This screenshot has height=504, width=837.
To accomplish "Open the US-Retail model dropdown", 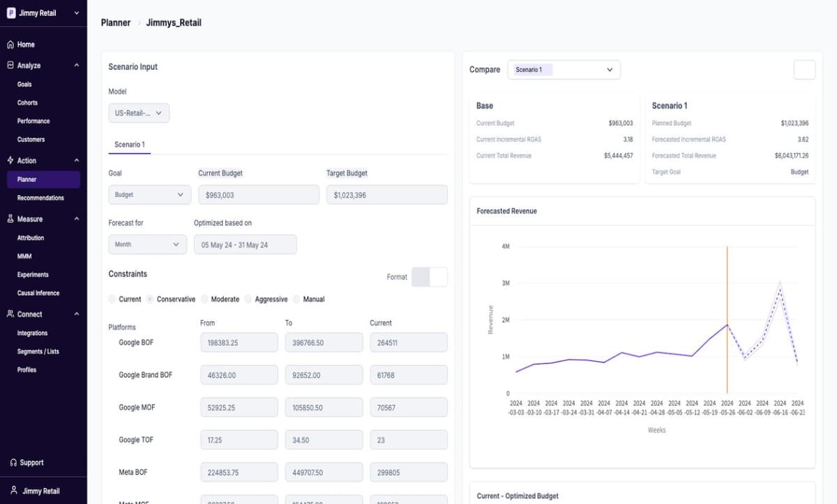I will (x=139, y=113).
